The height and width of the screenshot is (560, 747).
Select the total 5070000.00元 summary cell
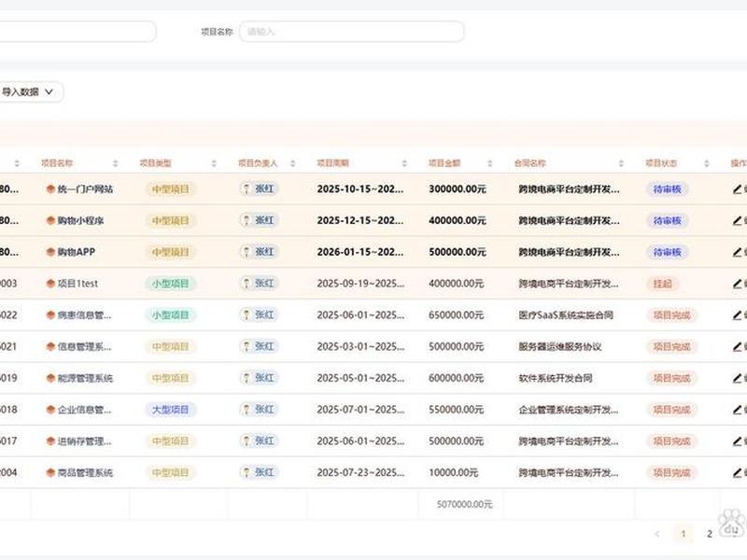pos(464,504)
